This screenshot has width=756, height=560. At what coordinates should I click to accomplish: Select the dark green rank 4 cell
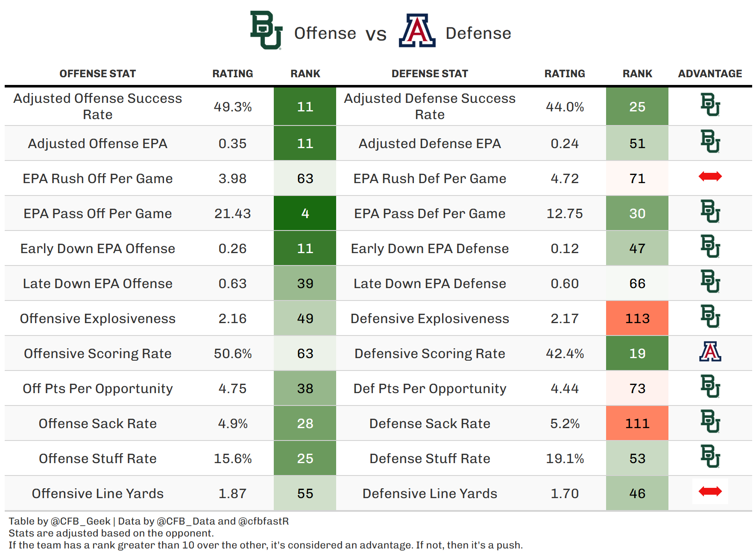[305, 213]
